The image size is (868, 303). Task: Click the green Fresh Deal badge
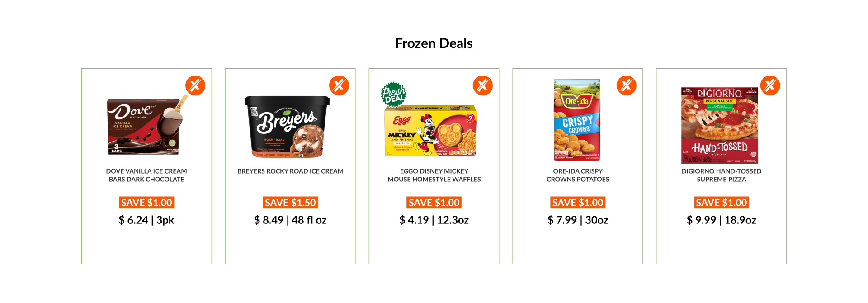394,95
